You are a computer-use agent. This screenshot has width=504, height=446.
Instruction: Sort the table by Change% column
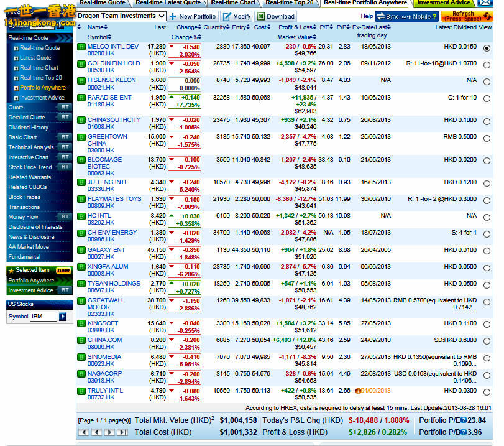[x=186, y=37]
